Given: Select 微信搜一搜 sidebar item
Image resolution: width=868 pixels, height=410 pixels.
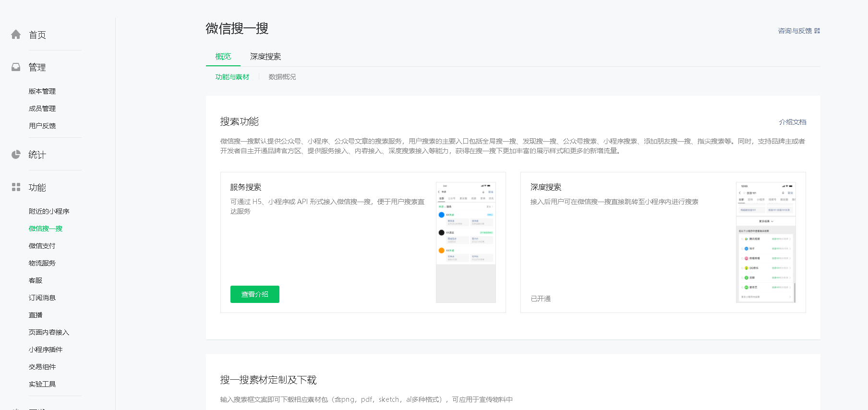Looking at the screenshot, I should click(46, 229).
